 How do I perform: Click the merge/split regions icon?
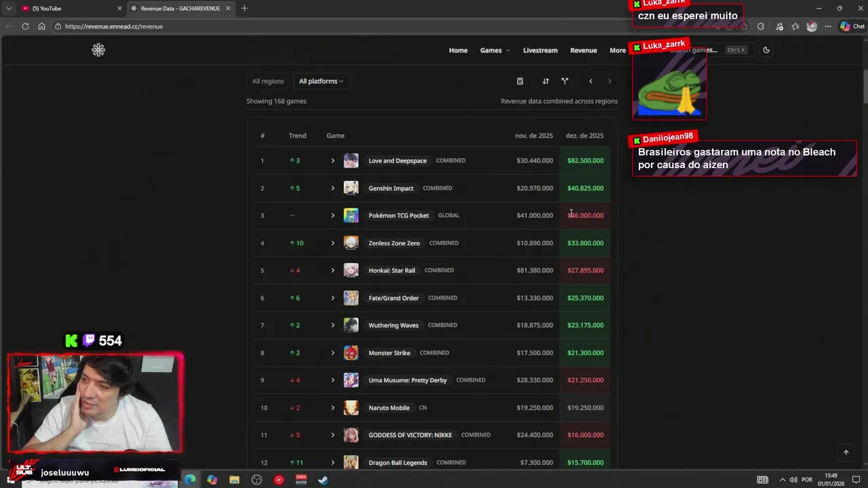(564, 81)
